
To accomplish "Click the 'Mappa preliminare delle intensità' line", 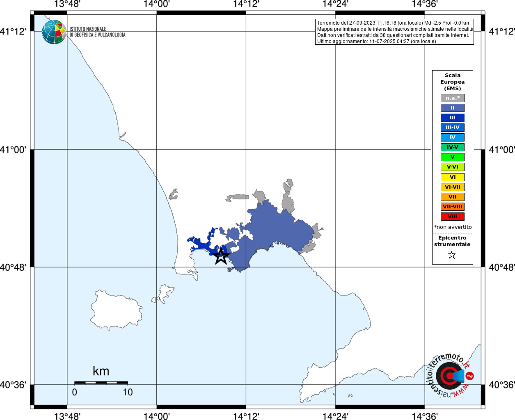I will click(395, 29).
